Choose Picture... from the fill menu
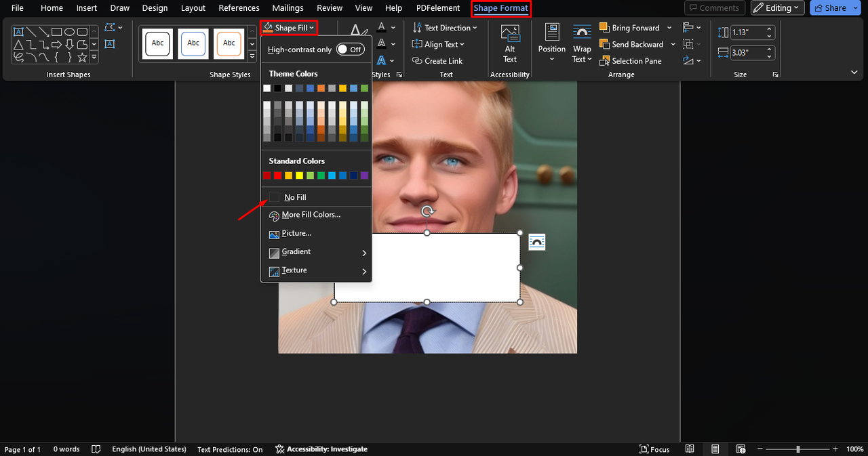This screenshot has height=456, width=868. (x=296, y=234)
